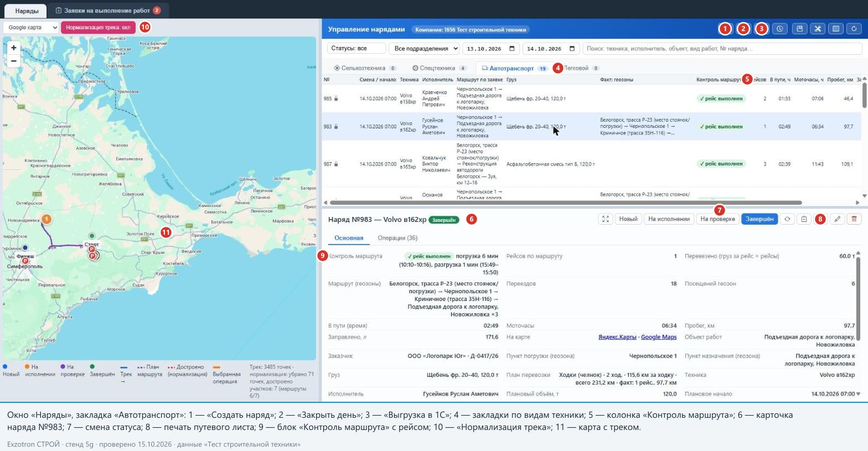This screenshot has height=451, width=868.
Task: Open the «Все подразделения» dropdown
Action: 424,49
